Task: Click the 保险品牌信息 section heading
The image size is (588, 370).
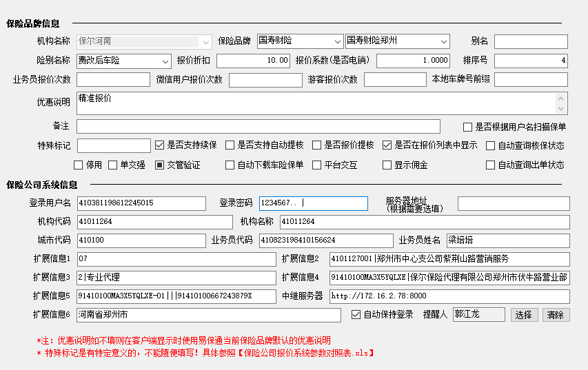Action: point(32,23)
